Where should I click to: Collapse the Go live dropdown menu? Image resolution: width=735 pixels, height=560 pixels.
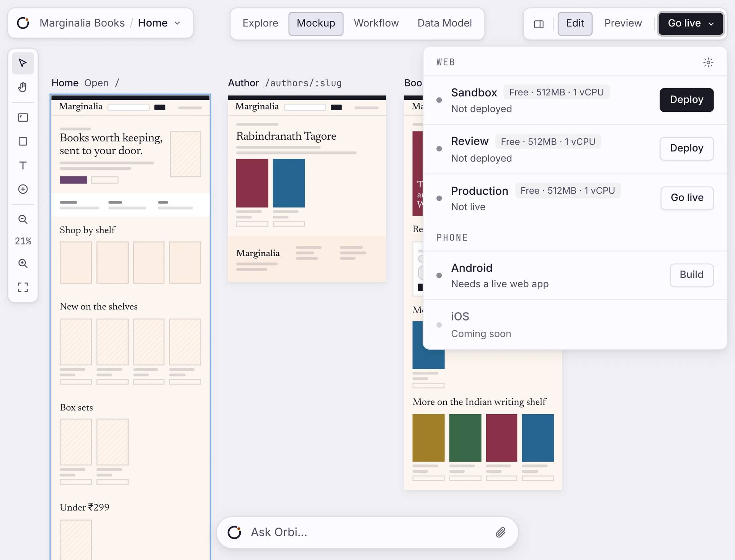click(691, 23)
